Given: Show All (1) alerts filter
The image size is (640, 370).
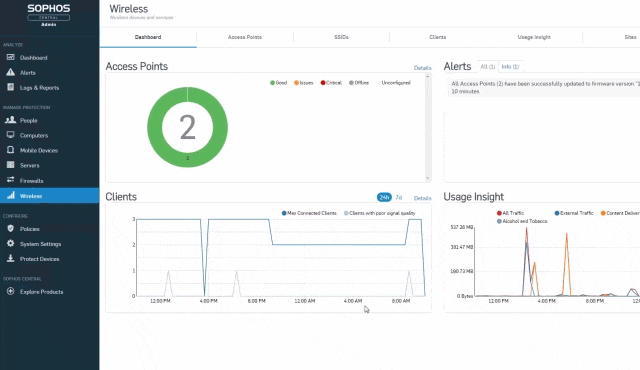Looking at the screenshot, I should (488, 66).
